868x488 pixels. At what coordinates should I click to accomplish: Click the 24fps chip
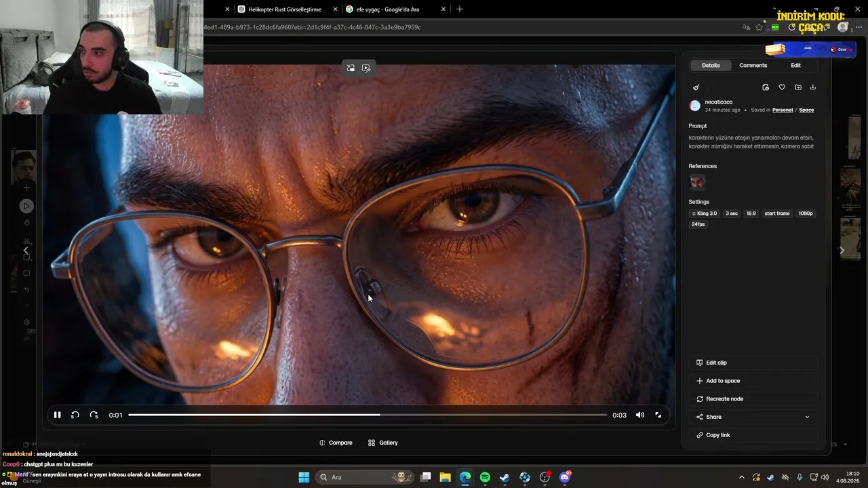[698, 224]
